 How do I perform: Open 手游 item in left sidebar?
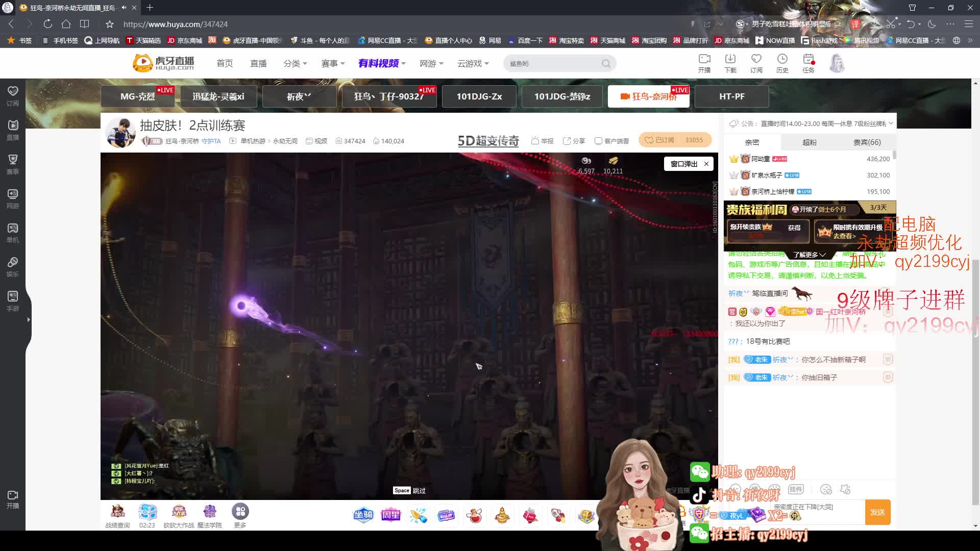tap(13, 300)
